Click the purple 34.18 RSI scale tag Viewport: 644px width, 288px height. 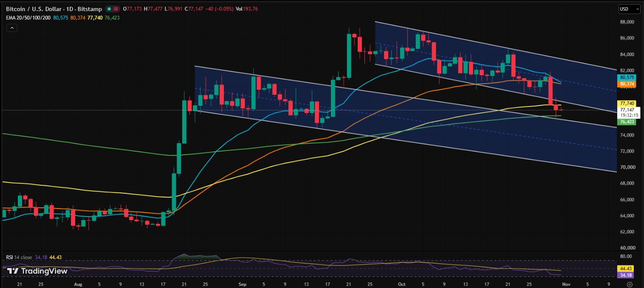pyautogui.click(x=626, y=275)
